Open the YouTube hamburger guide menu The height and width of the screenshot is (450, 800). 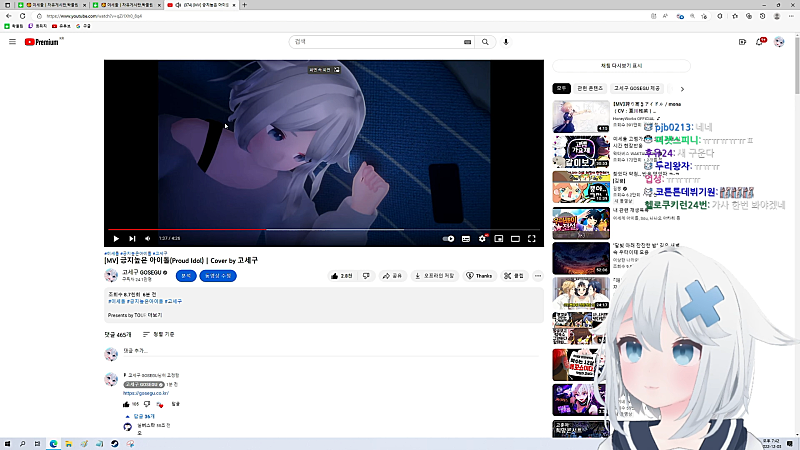12,42
